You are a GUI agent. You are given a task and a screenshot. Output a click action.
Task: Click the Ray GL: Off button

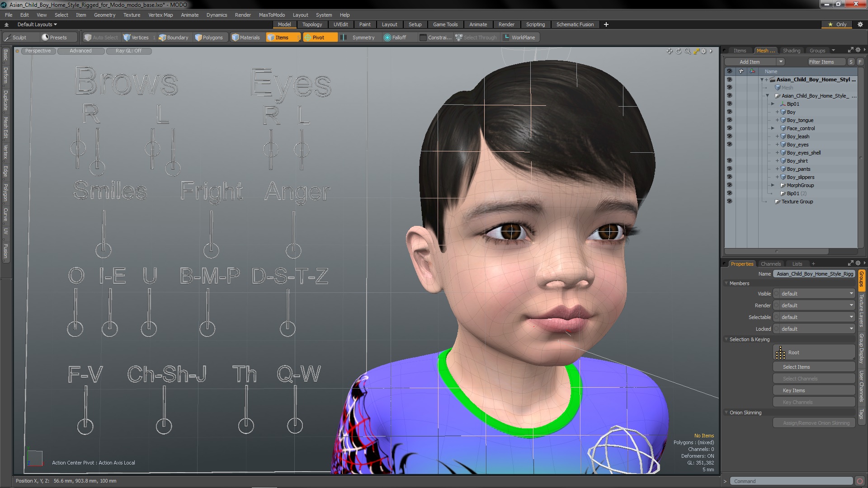tap(128, 51)
